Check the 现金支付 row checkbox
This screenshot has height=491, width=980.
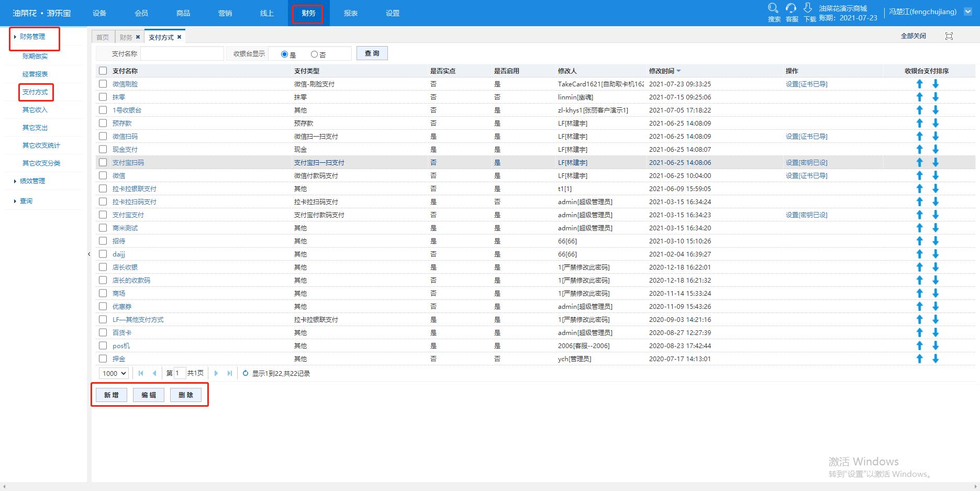[103, 149]
